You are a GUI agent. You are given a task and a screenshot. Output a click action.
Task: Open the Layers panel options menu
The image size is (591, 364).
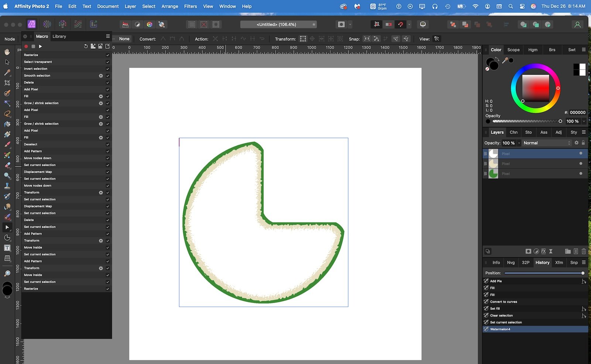click(584, 132)
